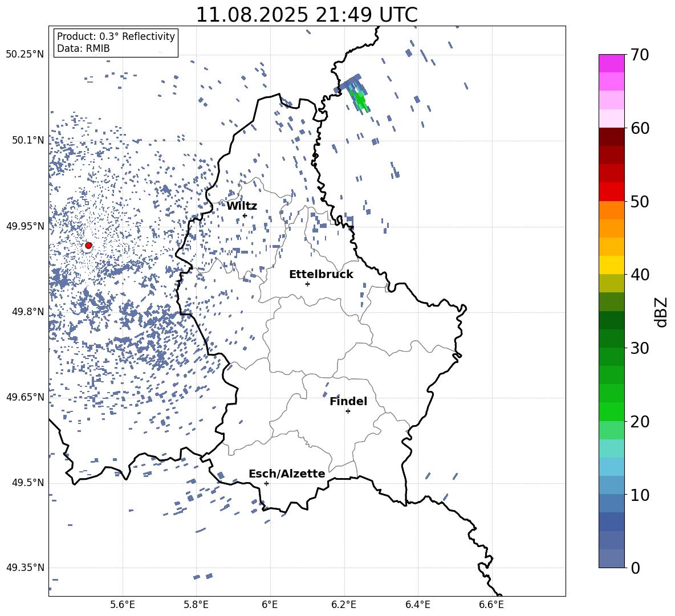Click the 49.8°N latitude tick label
Viewport: 675px width, 616px height.
point(28,312)
